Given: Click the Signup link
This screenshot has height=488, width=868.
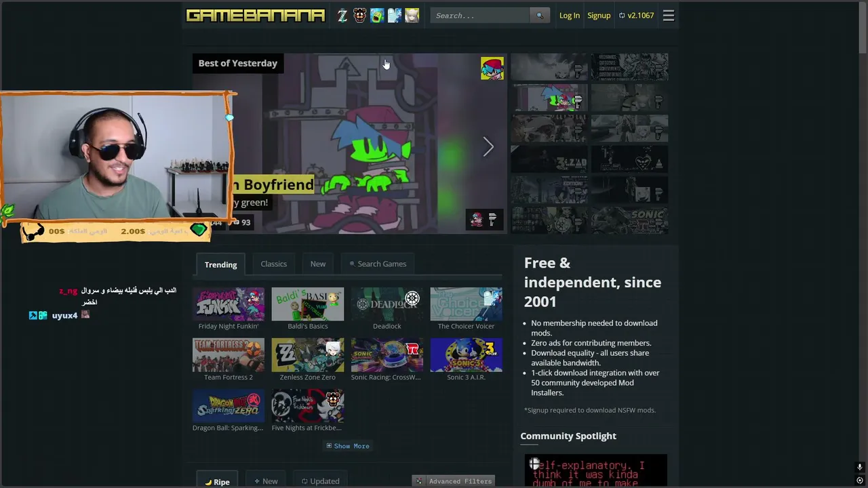Looking at the screenshot, I should [599, 16].
